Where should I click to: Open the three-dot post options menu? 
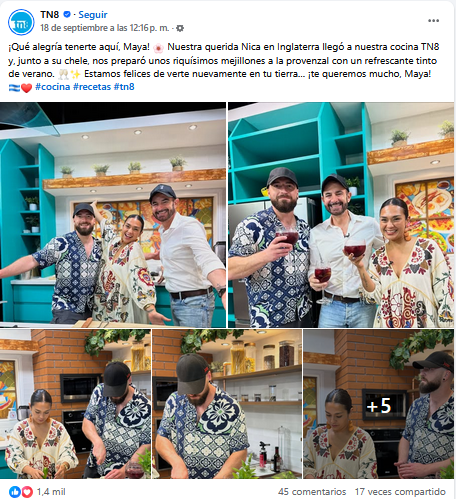click(x=433, y=21)
